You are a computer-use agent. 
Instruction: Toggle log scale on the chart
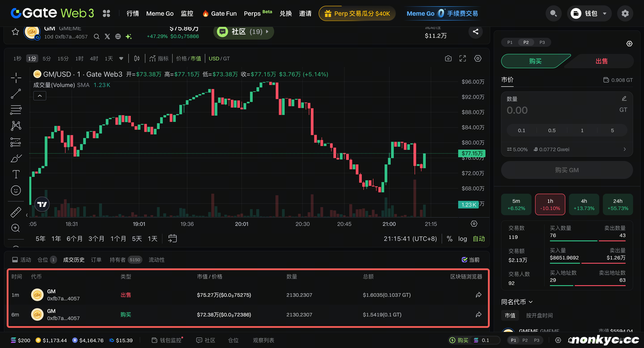pyautogui.click(x=462, y=239)
